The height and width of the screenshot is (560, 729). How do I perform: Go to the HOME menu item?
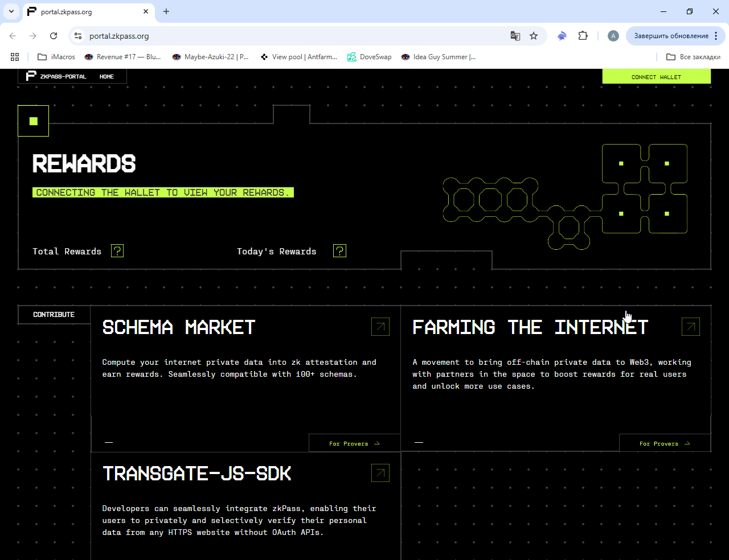(107, 76)
